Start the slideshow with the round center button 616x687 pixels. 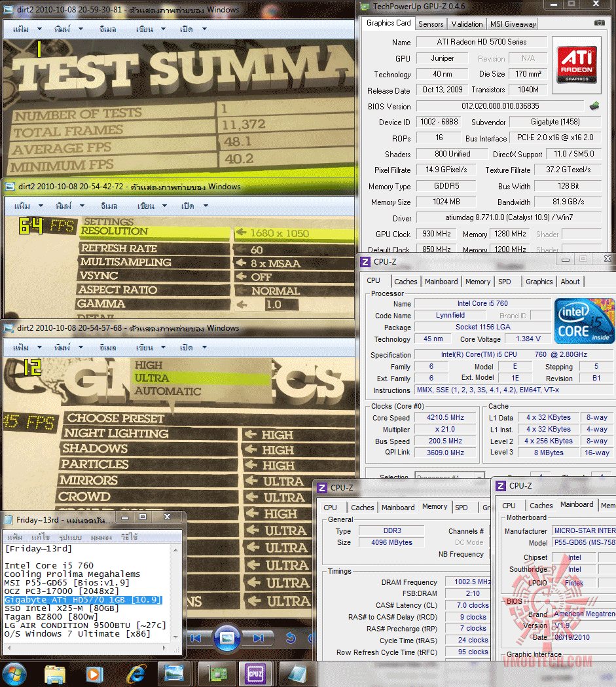[x=226, y=637]
